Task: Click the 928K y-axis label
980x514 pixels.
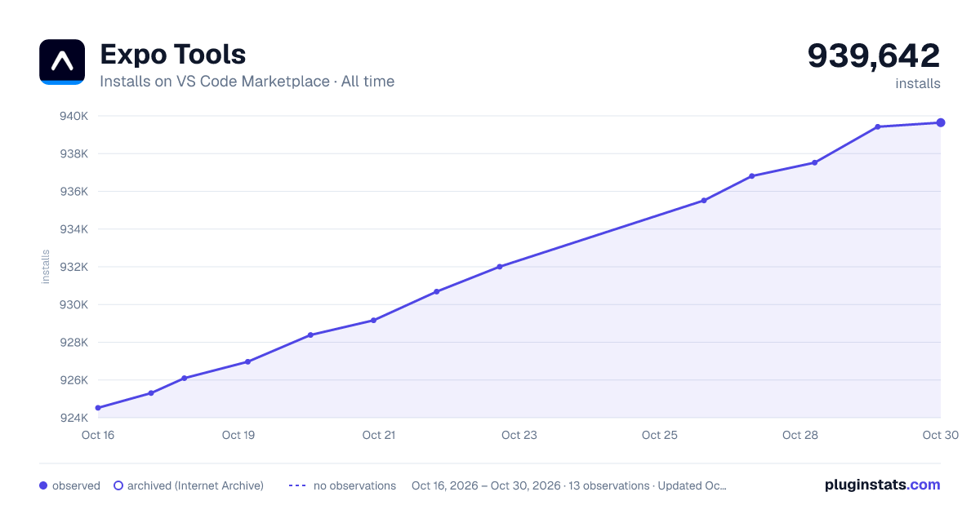Action: (x=73, y=342)
